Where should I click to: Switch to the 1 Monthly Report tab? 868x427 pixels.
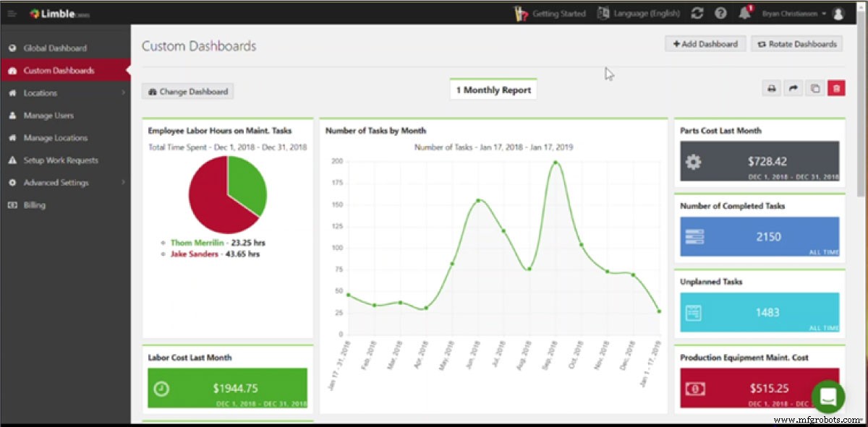point(493,90)
